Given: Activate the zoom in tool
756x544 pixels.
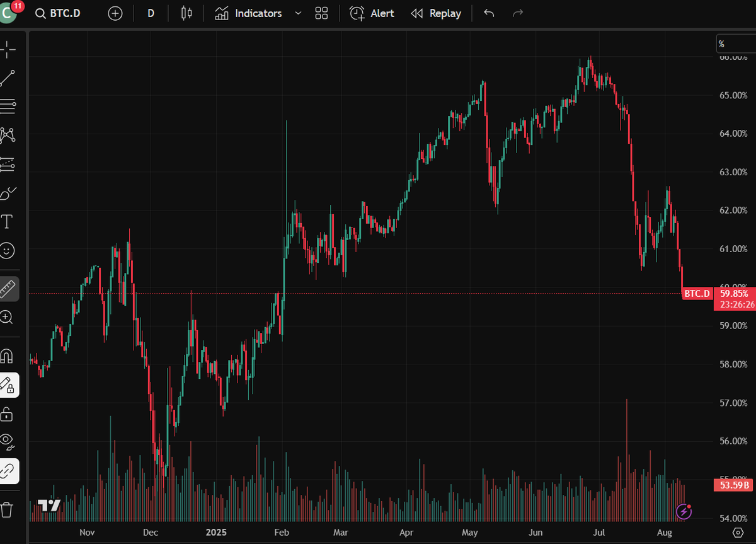Looking at the screenshot, I should (8, 316).
